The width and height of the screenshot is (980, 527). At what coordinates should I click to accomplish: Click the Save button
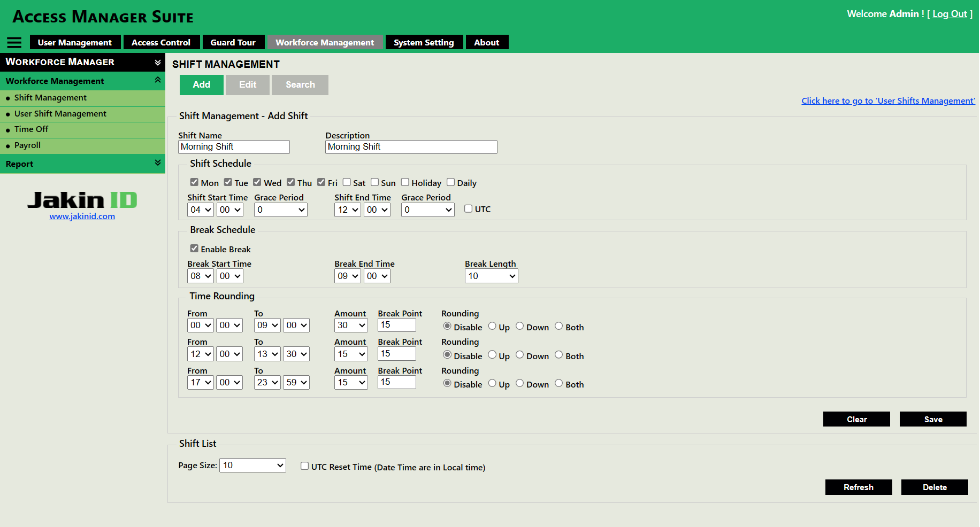(932, 419)
